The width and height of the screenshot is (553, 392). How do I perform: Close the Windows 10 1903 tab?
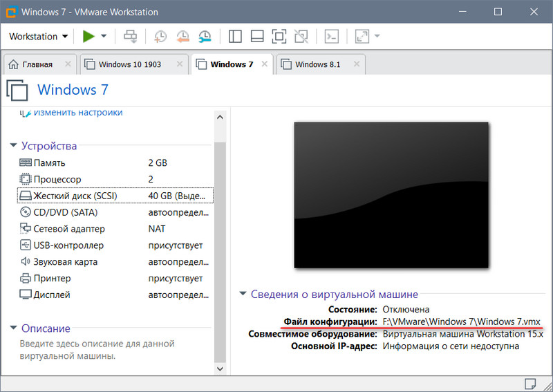coord(180,64)
